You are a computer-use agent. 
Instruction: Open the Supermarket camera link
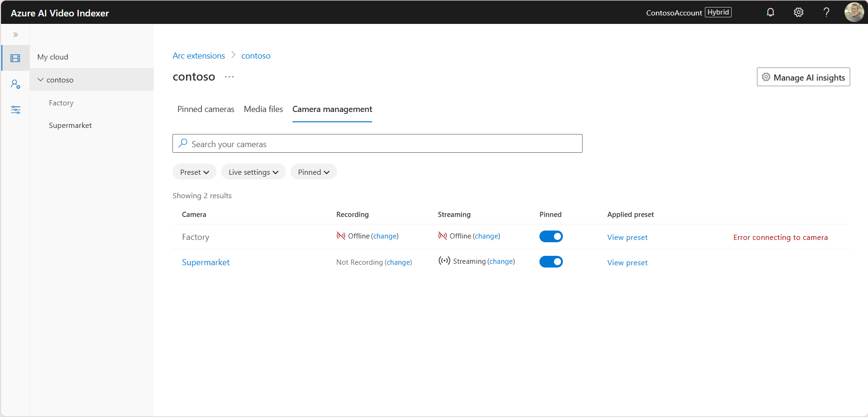click(206, 262)
